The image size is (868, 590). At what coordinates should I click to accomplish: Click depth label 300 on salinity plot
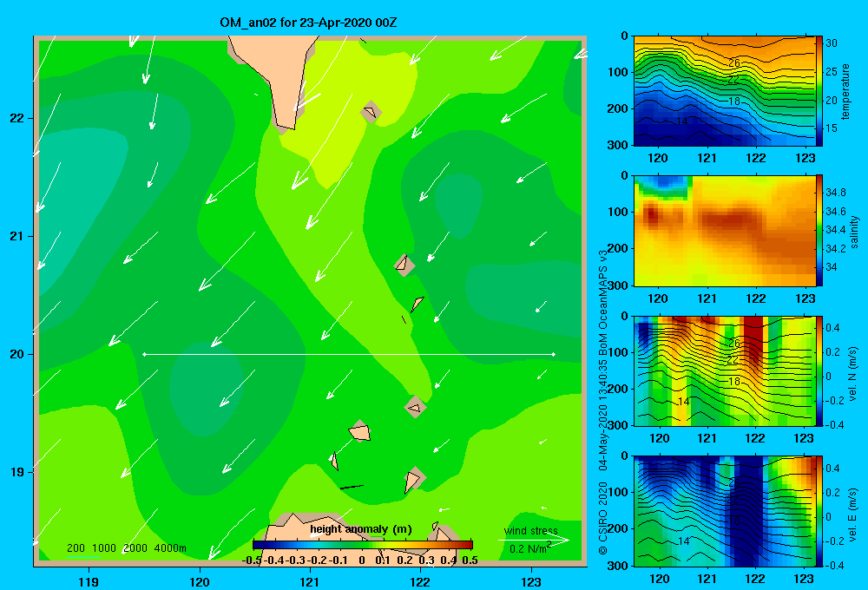(620, 285)
